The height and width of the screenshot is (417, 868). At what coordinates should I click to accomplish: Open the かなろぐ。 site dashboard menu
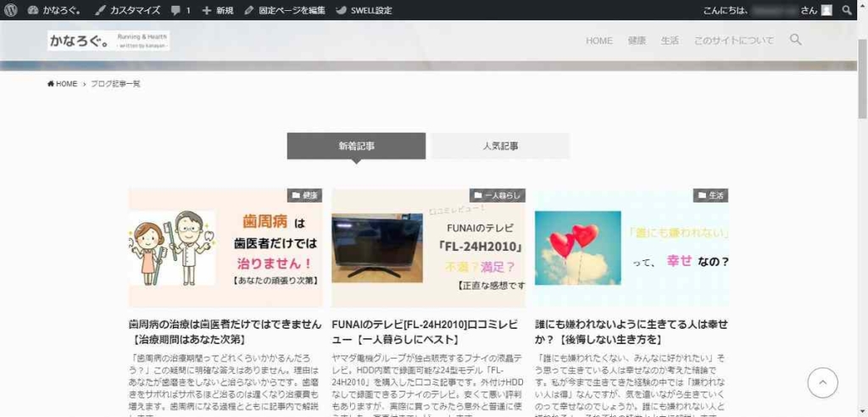[x=55, y=10]
